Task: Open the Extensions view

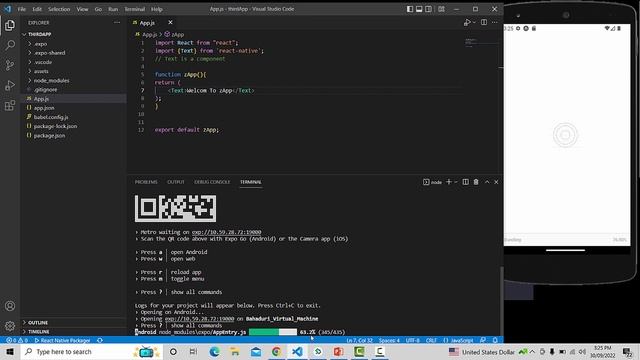Action: pyautogui.click(x=10, y=106)
